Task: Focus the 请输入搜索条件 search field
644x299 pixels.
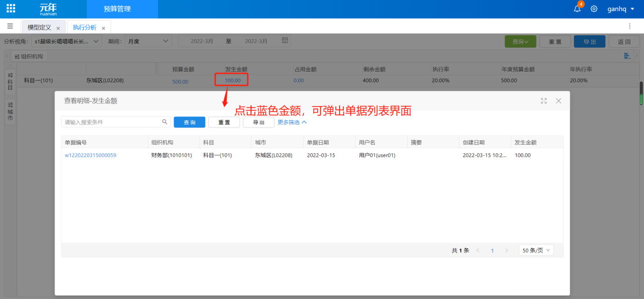Action: [112, 122]
